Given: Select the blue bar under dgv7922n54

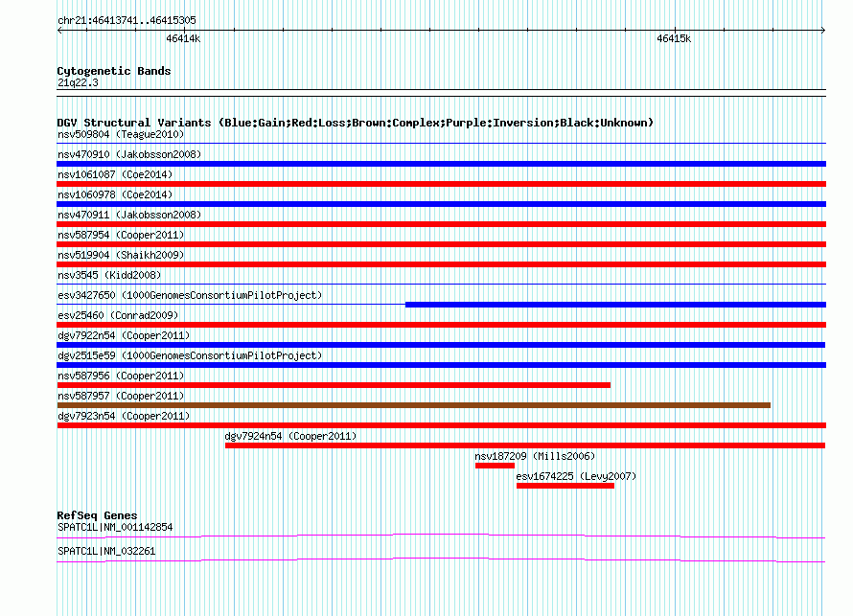Looking at the screenshot, I should pyautogui.click(x=441, y=345).
